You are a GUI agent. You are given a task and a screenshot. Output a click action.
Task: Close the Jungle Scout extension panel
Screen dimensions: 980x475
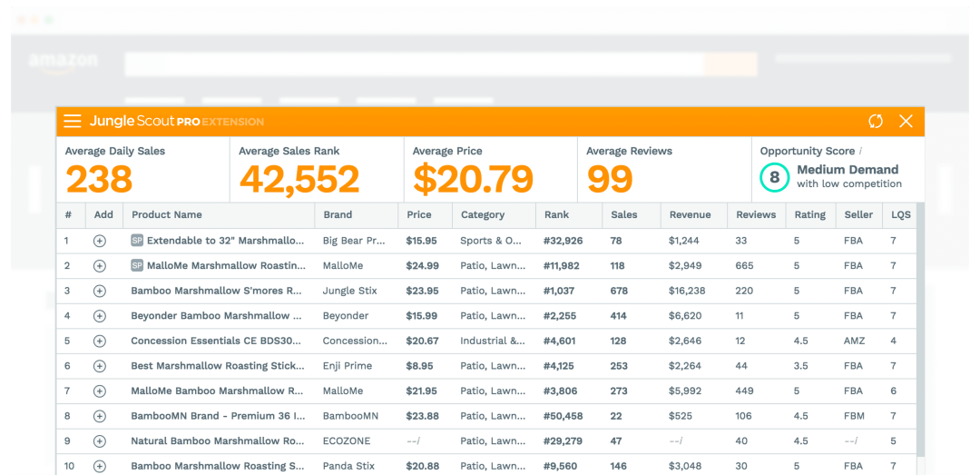pyautogui.click(x=906, y=122)
